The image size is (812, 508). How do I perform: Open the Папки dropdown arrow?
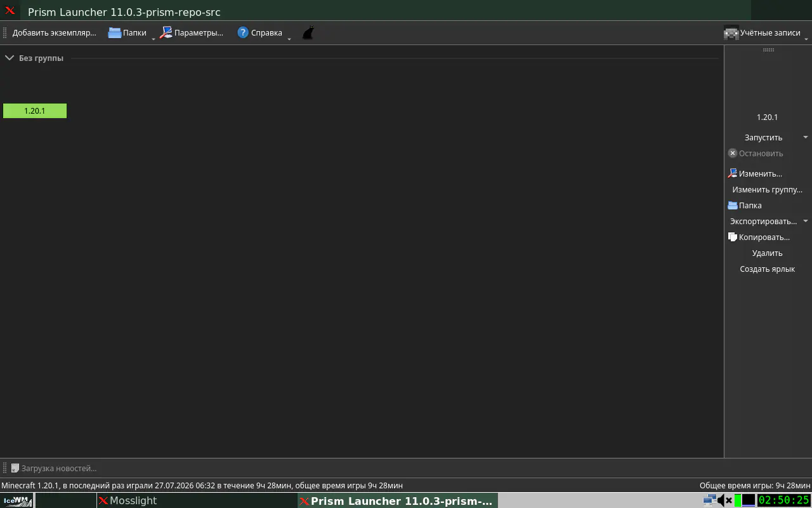[154, 39]
